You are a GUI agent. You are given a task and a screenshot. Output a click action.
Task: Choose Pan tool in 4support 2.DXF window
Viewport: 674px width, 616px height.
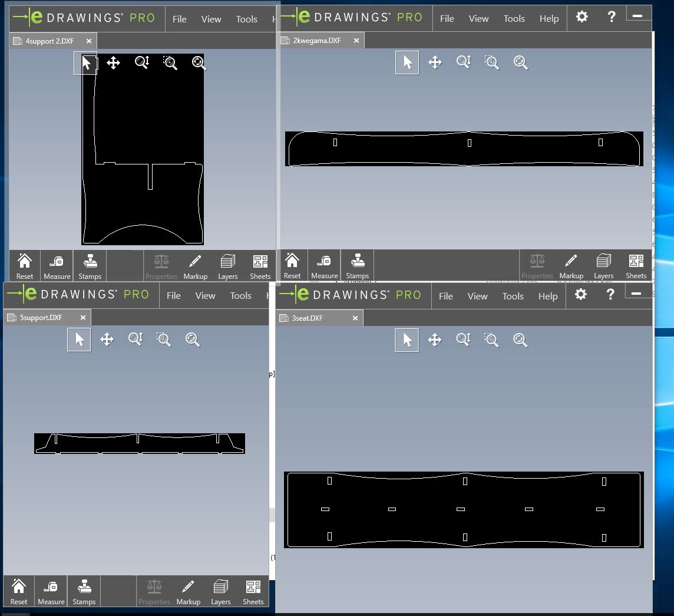[x=114, y=63]
